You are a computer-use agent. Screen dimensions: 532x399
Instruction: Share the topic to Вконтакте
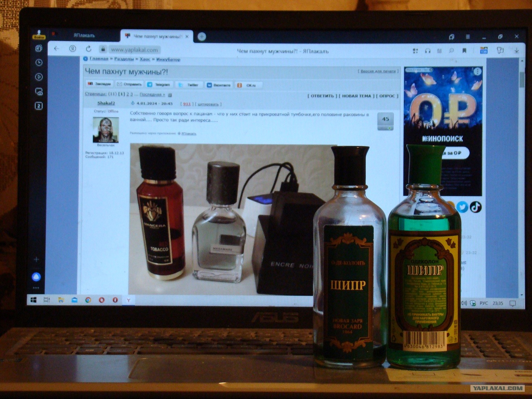click(x=219, y=85)
